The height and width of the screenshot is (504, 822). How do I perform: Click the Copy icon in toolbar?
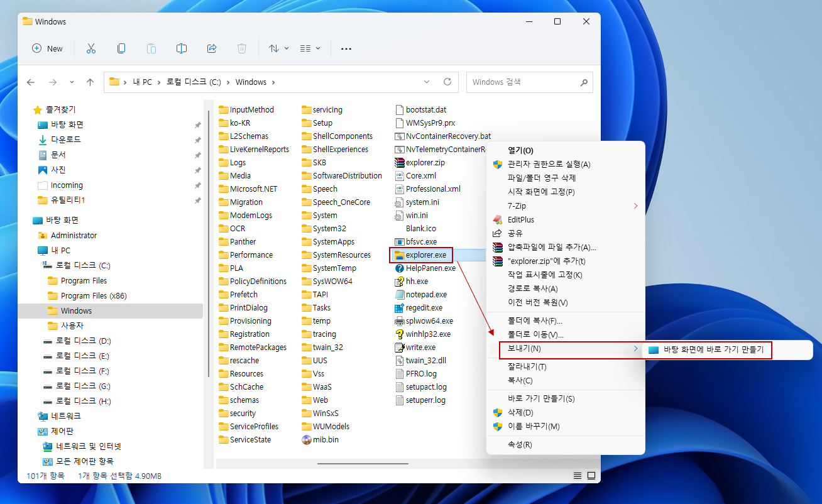tap(121, 48)
